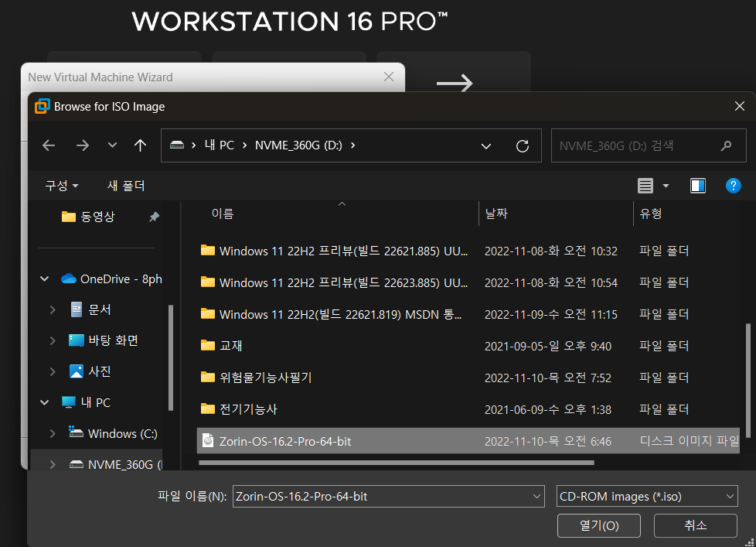
Task: Sort by '날짜' column header
Action: 496,214
